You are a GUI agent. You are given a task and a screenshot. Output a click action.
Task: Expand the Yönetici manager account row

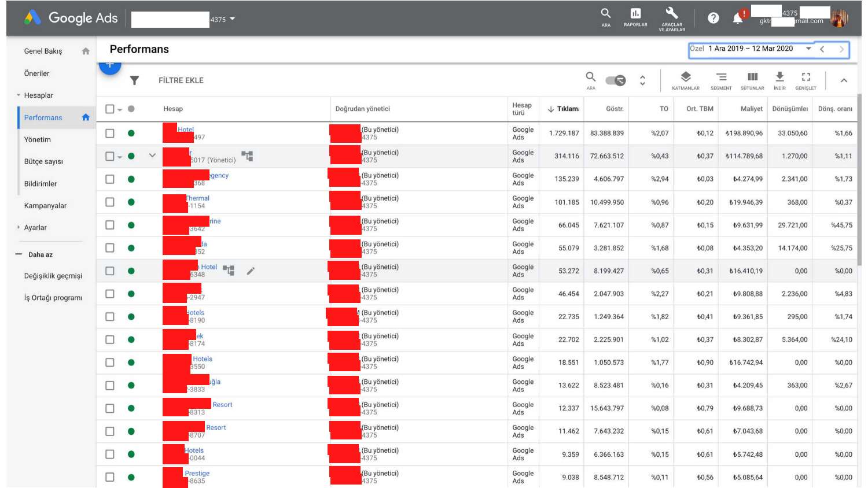pos(153,156)
